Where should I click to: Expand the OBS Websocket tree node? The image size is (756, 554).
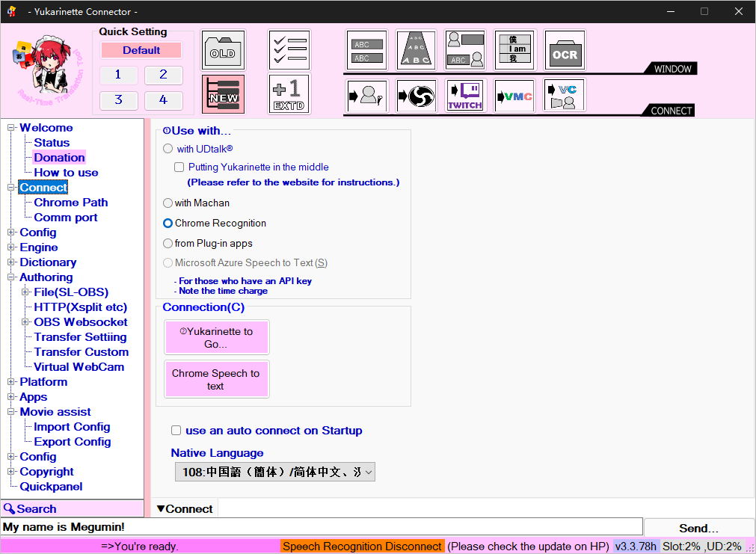(25, 322)
